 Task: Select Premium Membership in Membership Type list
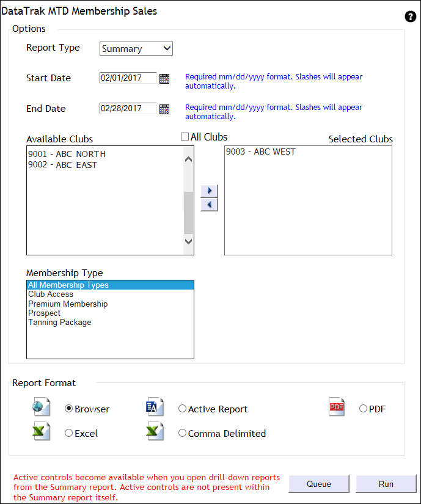click(68, 304)
